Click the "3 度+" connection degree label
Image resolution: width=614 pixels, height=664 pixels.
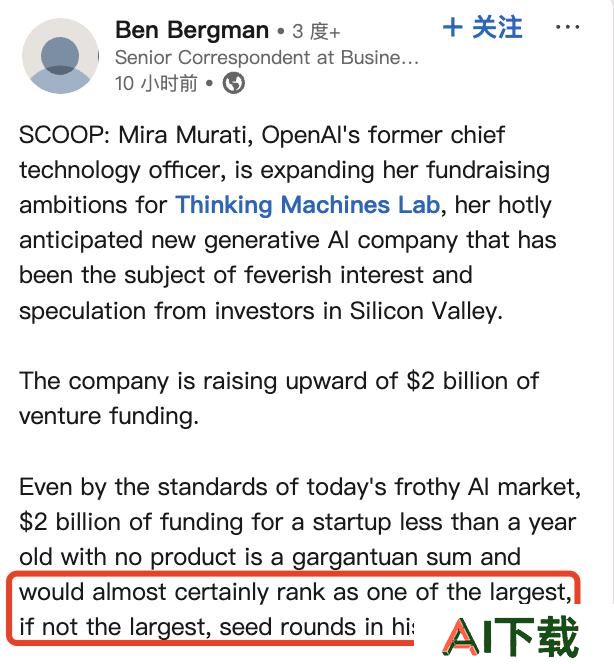316,32
